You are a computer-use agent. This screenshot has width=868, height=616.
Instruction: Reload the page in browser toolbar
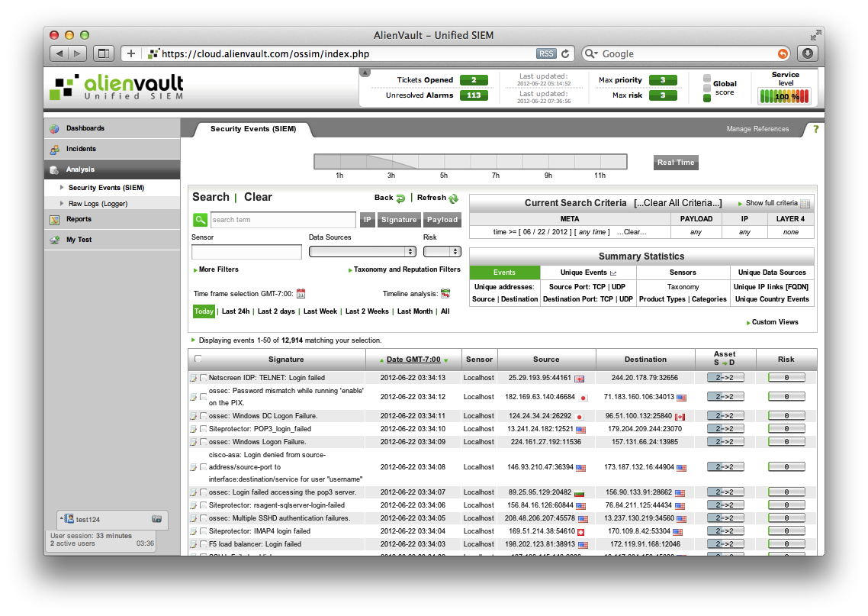coord(565,53)
